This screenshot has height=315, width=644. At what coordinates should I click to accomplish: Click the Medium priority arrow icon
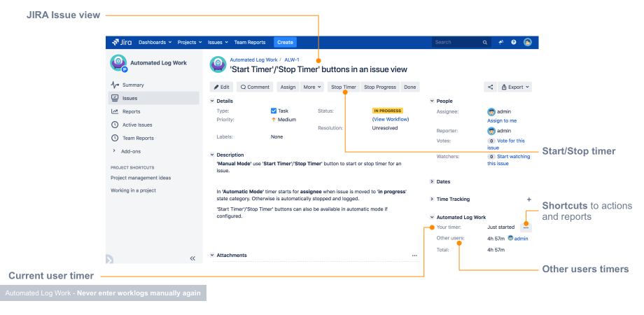(274, 120)
